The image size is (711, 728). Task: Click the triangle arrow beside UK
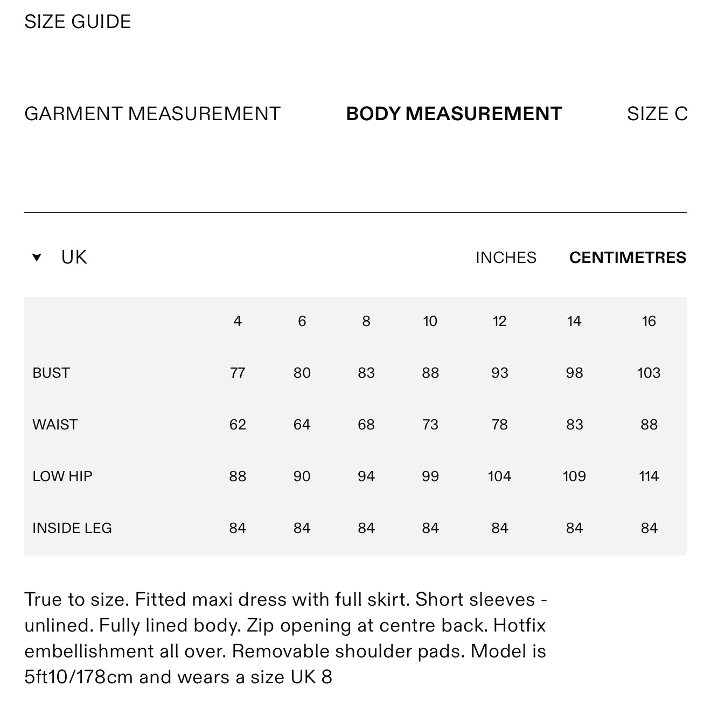(37, 258)
